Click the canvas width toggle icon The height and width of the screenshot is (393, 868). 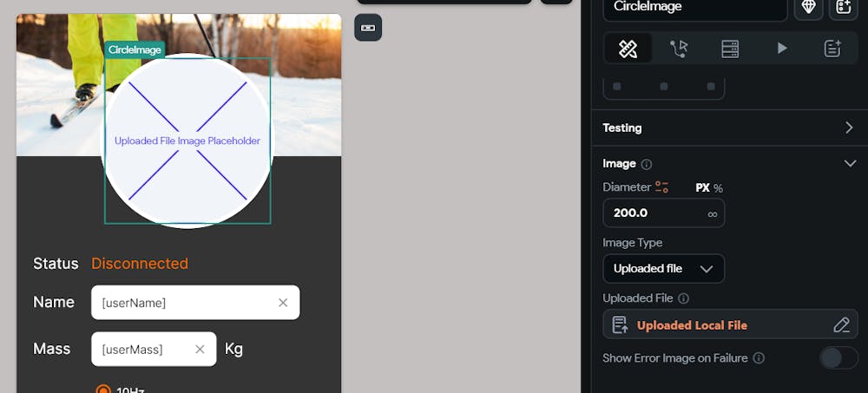tap(368, 28)
